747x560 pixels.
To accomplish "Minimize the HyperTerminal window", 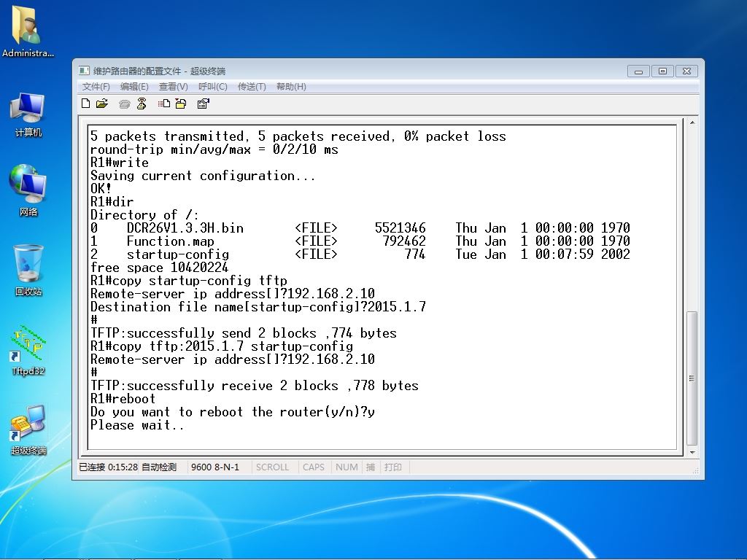I will click(639, 71).
